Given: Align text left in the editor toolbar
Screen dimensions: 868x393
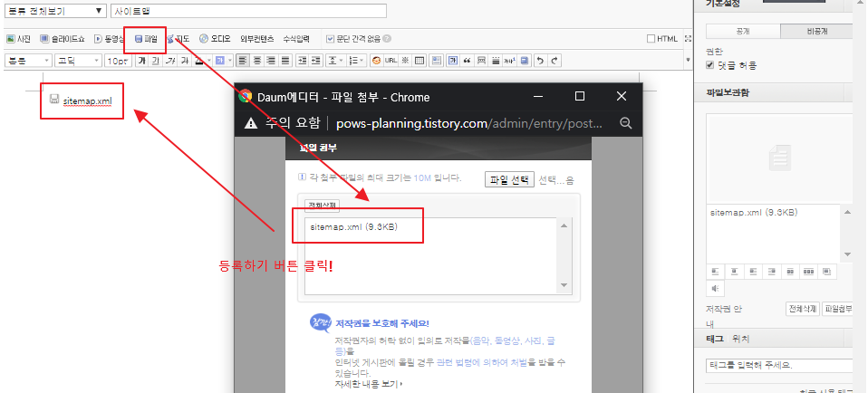Looking at the screenshot, I should point(243,61).
